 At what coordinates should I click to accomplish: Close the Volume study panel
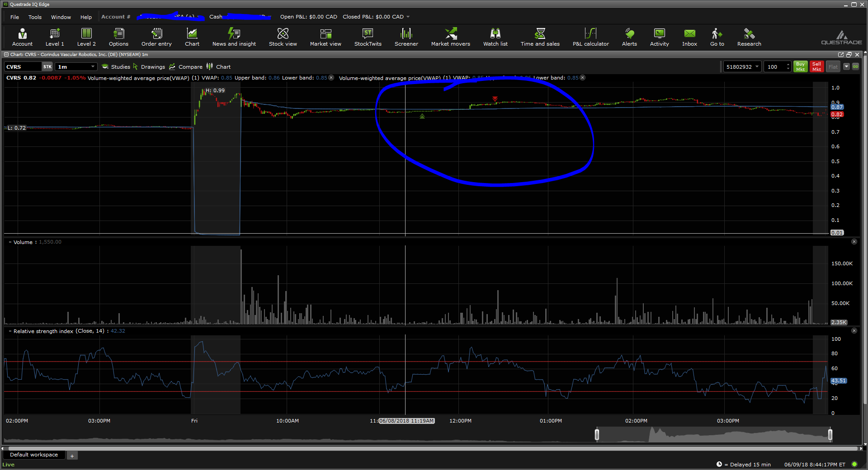coord(854,242)
